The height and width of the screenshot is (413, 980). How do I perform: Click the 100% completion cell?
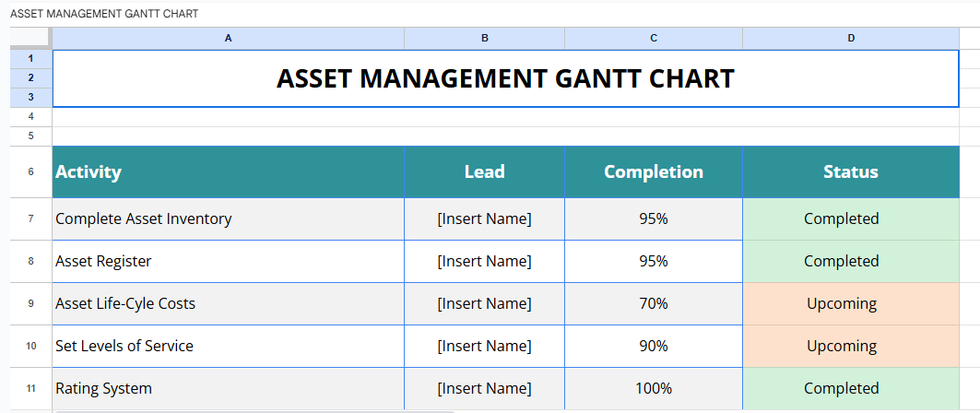pyautogui.click(x=653, y=388)
